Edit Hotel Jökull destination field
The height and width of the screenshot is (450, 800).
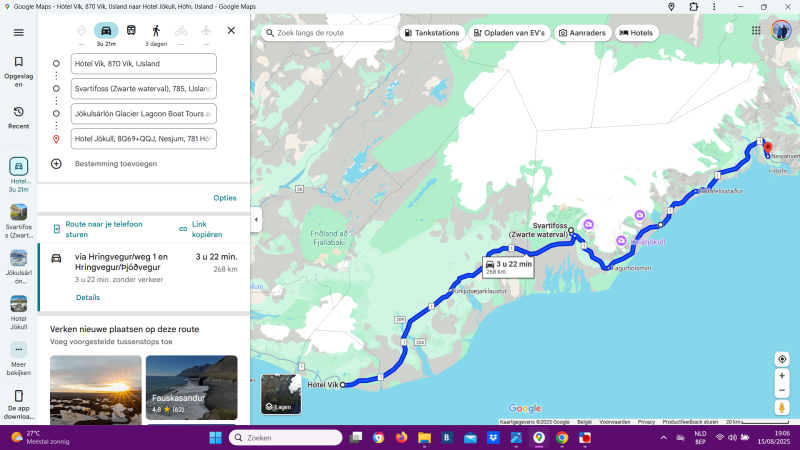point(143,139)
